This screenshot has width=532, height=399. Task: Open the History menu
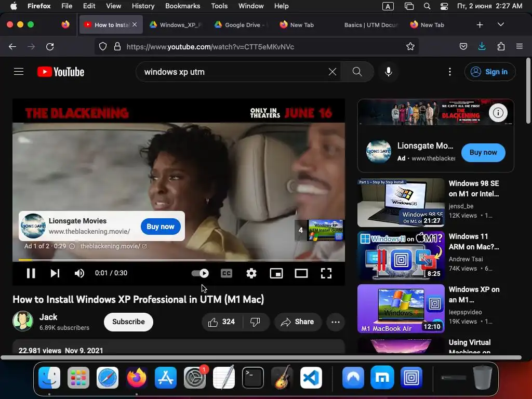(x=143, y=6)
